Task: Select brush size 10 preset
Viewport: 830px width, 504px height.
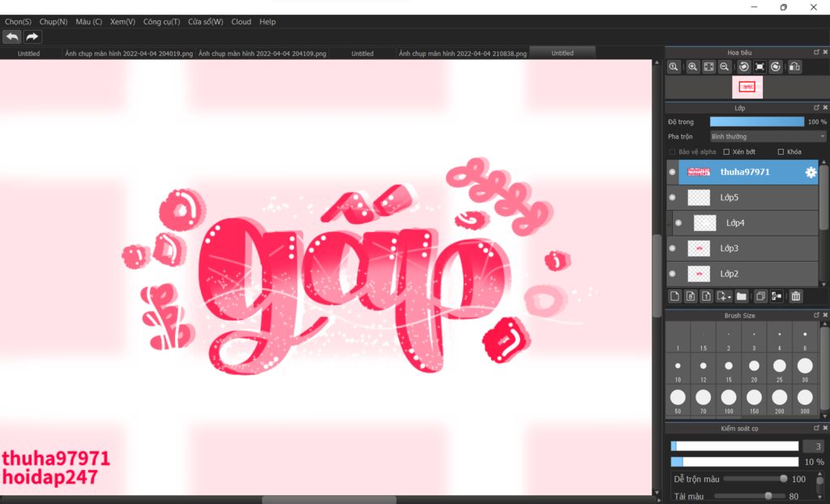Action: pos(678,369)
